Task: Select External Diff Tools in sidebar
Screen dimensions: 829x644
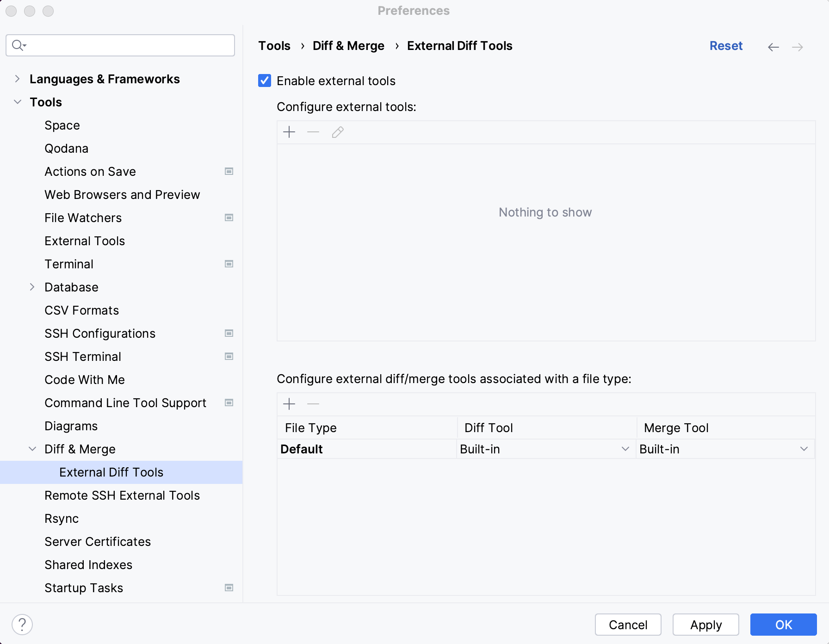Action: pyautogui.click(x=111, y=472)
